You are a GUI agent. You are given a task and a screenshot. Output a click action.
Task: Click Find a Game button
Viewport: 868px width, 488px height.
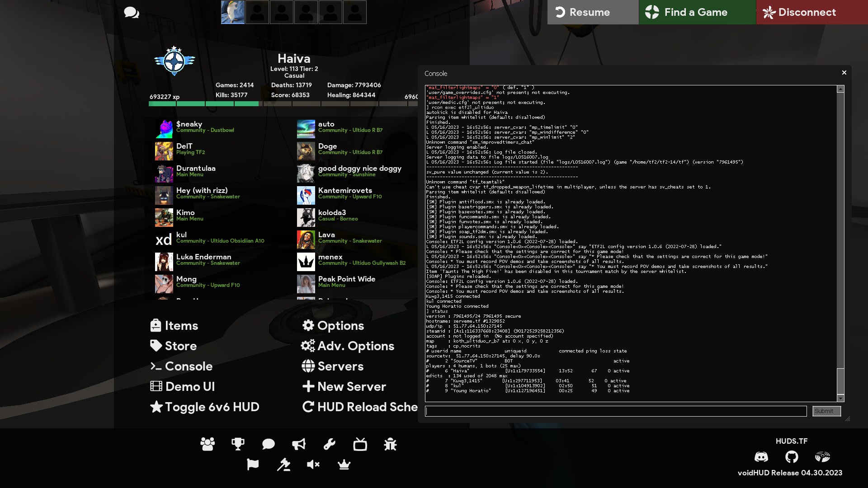click(x=697, y=12)
